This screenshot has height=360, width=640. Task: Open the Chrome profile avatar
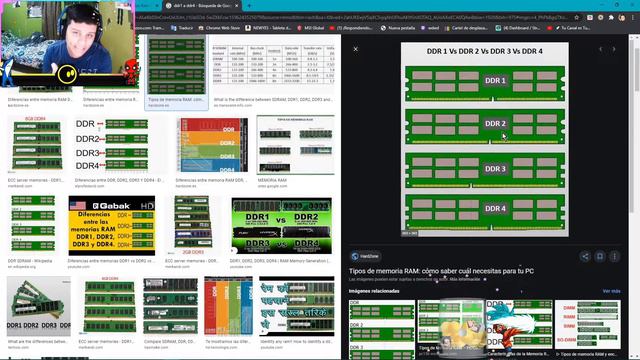(622, 18)
